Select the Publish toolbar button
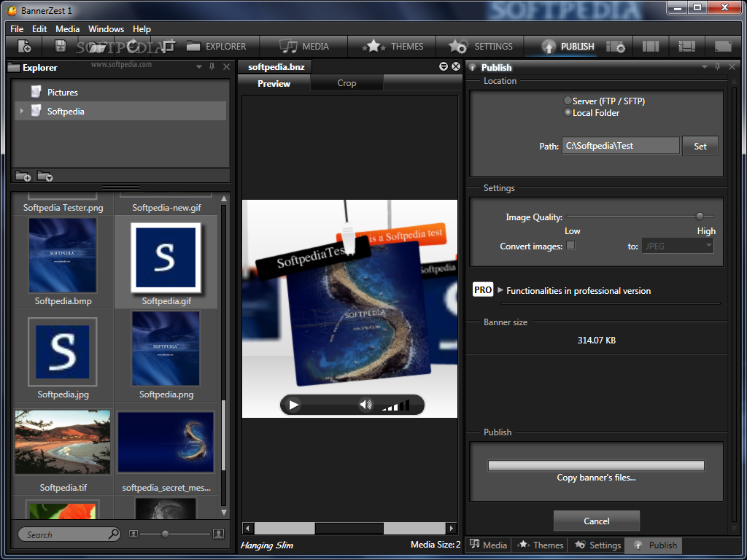 (568, 47)
